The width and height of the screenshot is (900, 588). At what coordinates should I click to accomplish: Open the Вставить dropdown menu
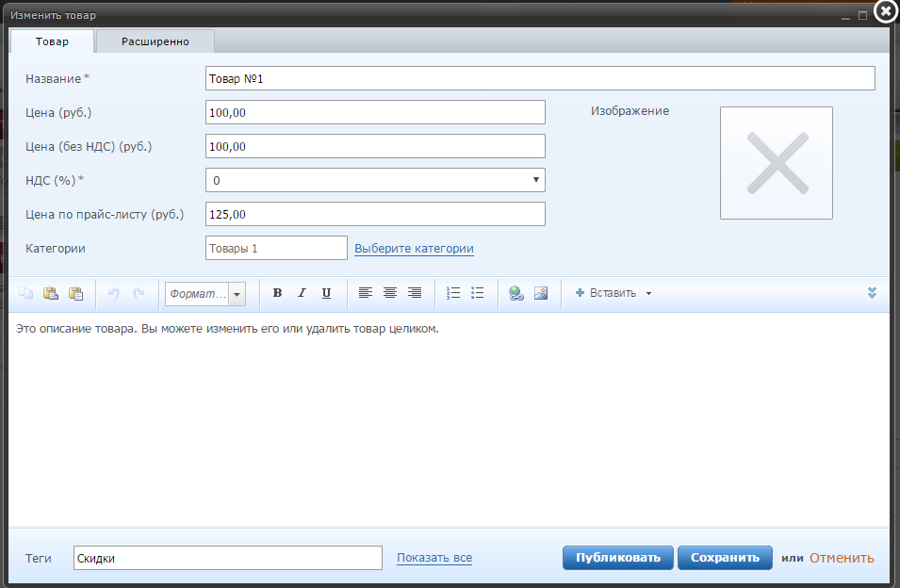tap(613, 293)
